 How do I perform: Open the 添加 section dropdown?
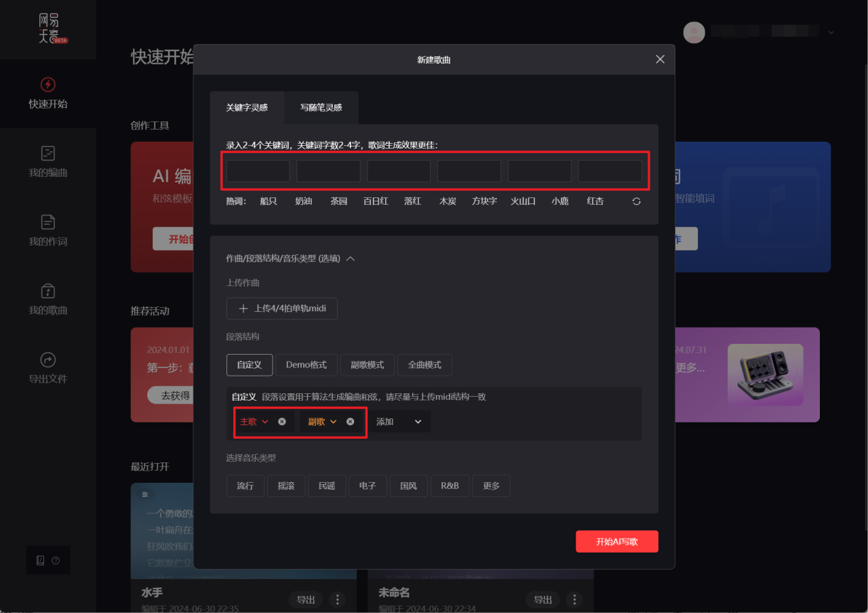[399, 422]
